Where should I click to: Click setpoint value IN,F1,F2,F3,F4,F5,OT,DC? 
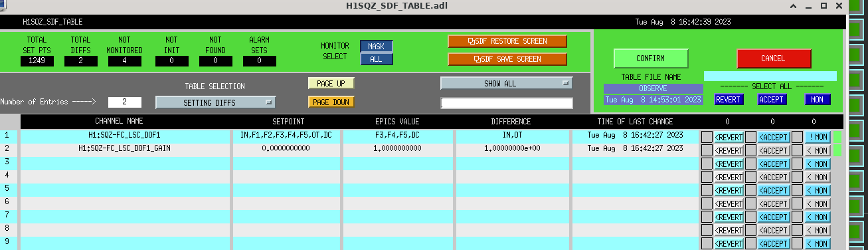[286, 135]
